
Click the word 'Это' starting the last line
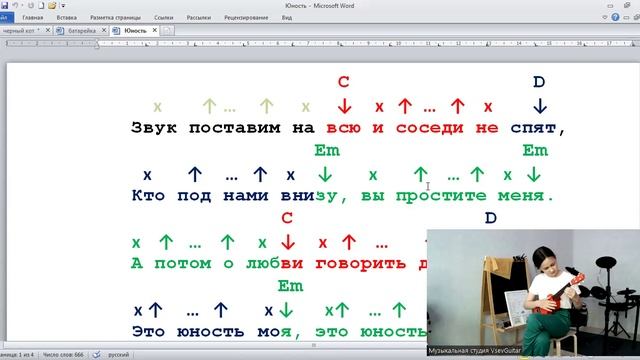coord(148,331)
